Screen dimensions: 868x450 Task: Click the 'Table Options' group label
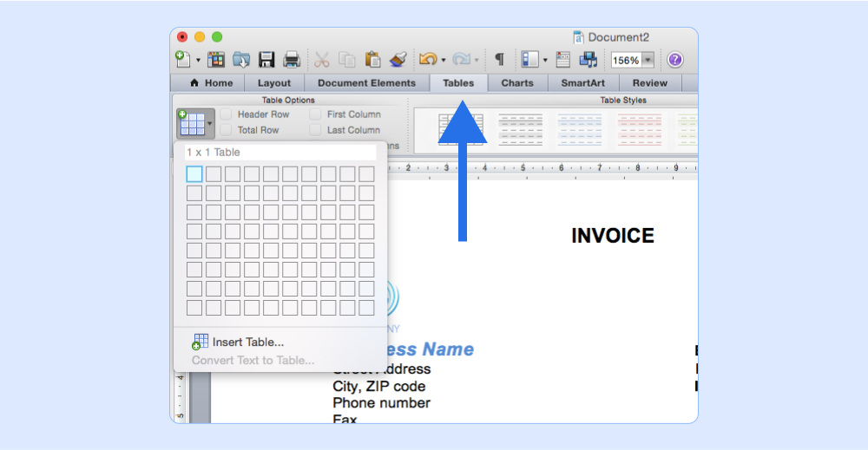point(288,100)
